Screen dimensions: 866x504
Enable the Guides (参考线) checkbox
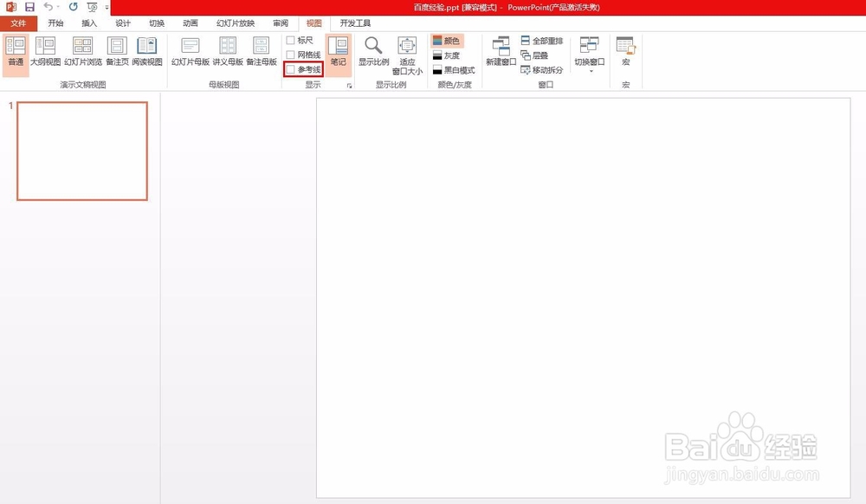(290, 69)
